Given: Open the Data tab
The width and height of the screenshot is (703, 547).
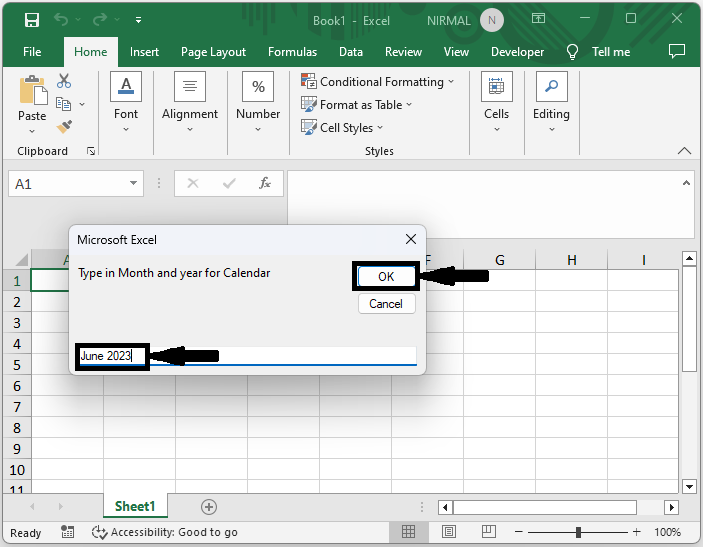Looking at the screenshot, I should (x=351, y=52).
